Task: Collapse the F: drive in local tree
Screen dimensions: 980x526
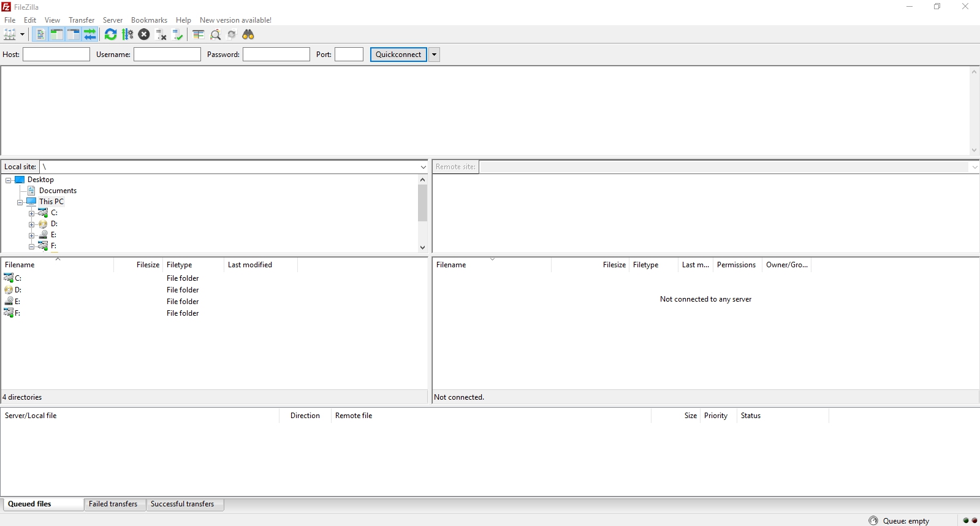Action: [32, 246]
